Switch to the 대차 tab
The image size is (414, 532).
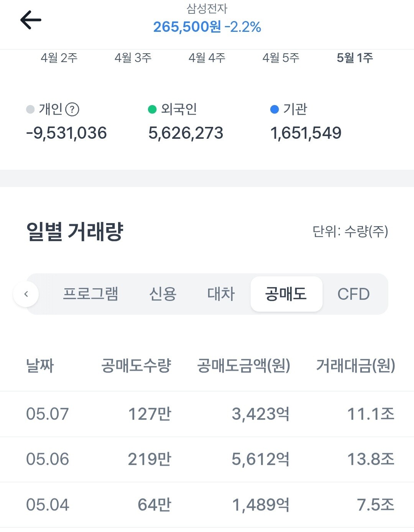(221, 294)
